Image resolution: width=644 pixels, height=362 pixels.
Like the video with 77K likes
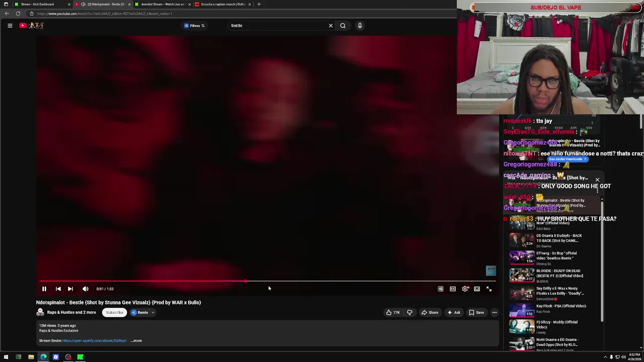pyautogui.click(x=393, y=312)
